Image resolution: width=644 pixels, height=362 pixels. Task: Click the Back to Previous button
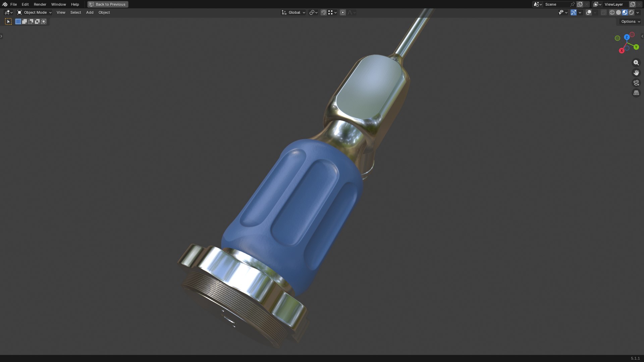tap(108, 4)
